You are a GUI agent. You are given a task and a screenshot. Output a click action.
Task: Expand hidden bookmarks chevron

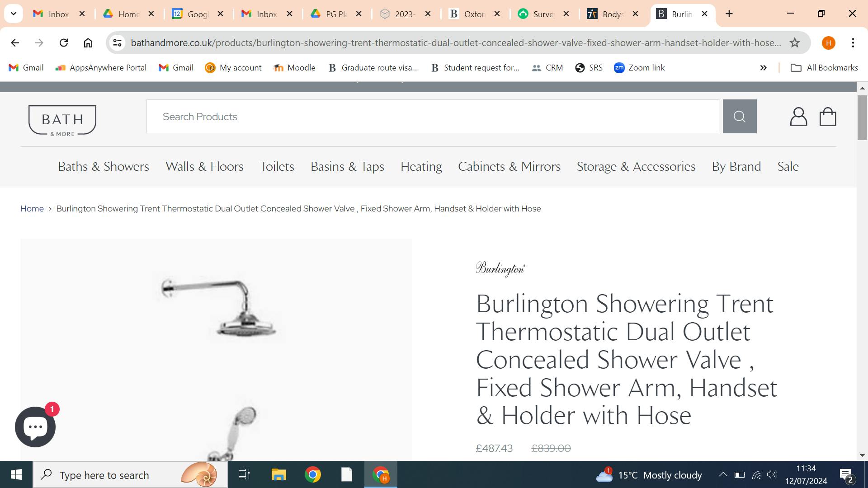(x=763, y=68)
